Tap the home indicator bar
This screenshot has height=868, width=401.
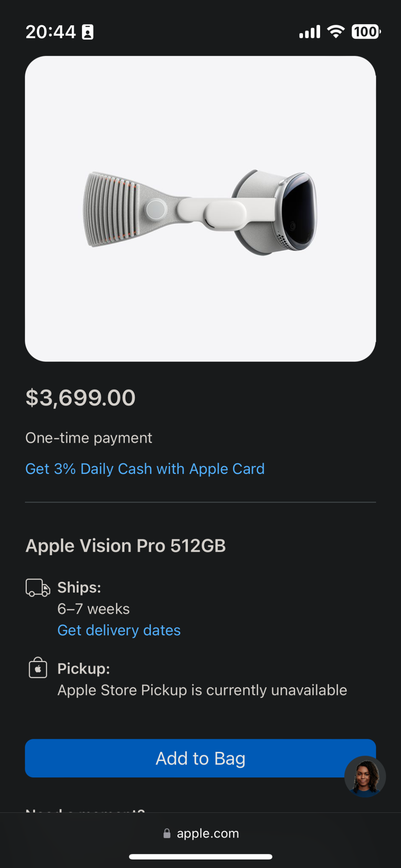click(x=200, y=856)
